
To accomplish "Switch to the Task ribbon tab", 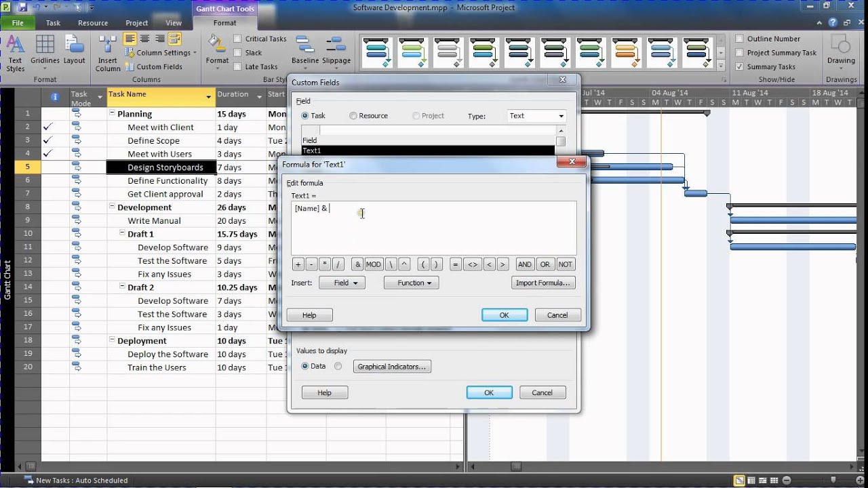I will pyautogui.click(x=53, y=22).
